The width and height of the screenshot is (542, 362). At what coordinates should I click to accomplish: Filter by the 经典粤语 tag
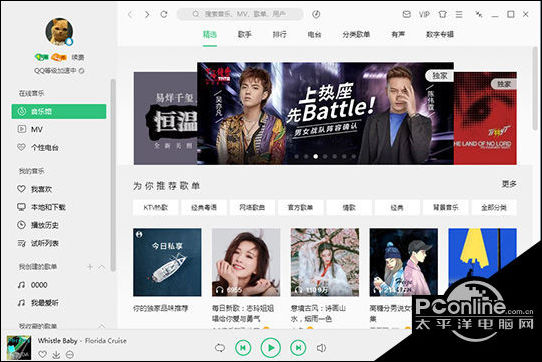[204, 207]
